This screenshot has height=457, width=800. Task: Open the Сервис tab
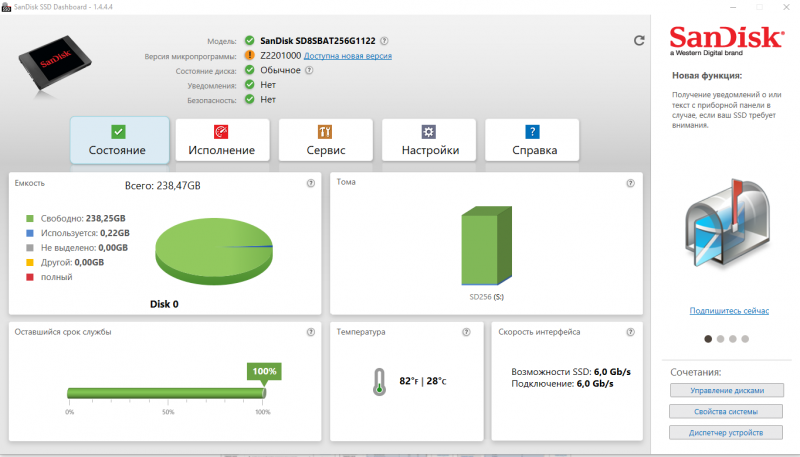tap(326, 140)
